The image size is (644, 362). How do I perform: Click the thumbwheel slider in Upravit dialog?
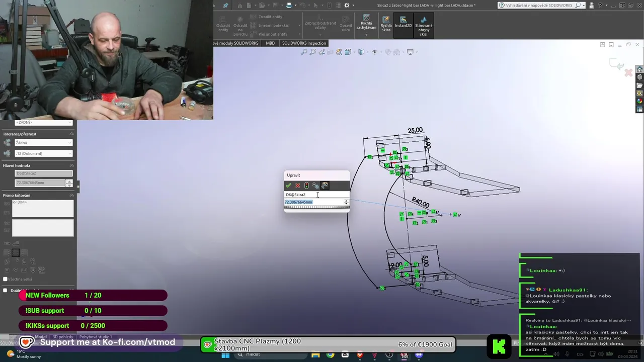point(316,207)
